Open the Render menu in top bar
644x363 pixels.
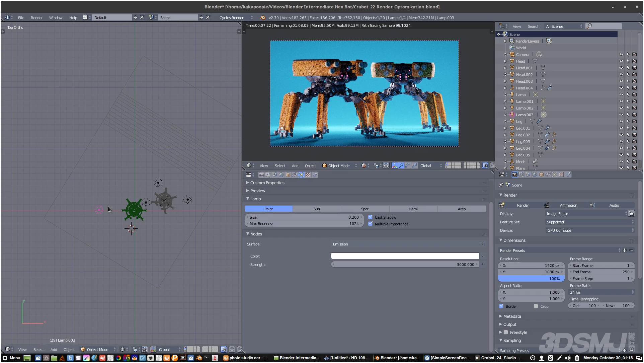(36, 18)
